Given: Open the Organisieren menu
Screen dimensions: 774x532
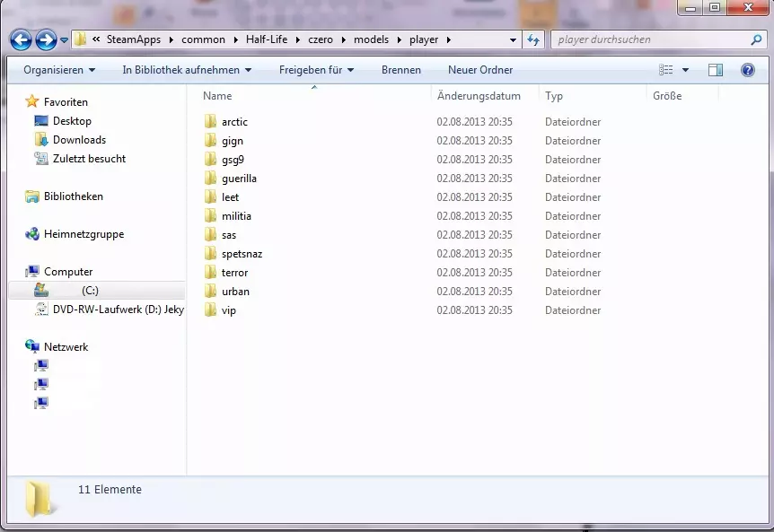Looking at the screenshot, I should pyautogui.click(x=59, y=70).
